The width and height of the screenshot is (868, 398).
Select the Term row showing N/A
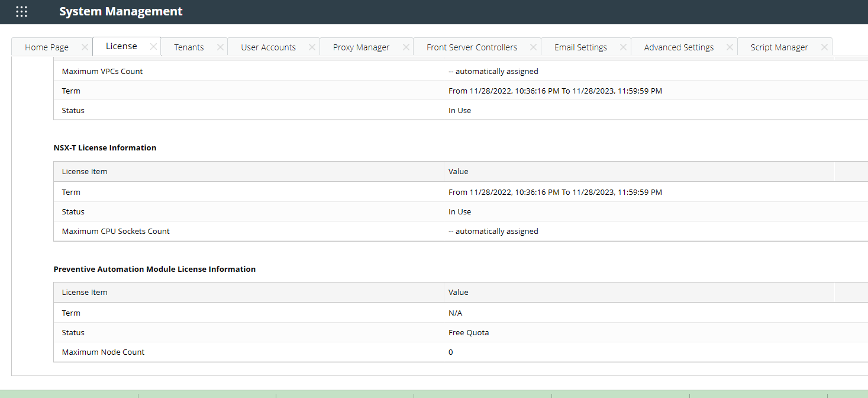coord(71,313)
